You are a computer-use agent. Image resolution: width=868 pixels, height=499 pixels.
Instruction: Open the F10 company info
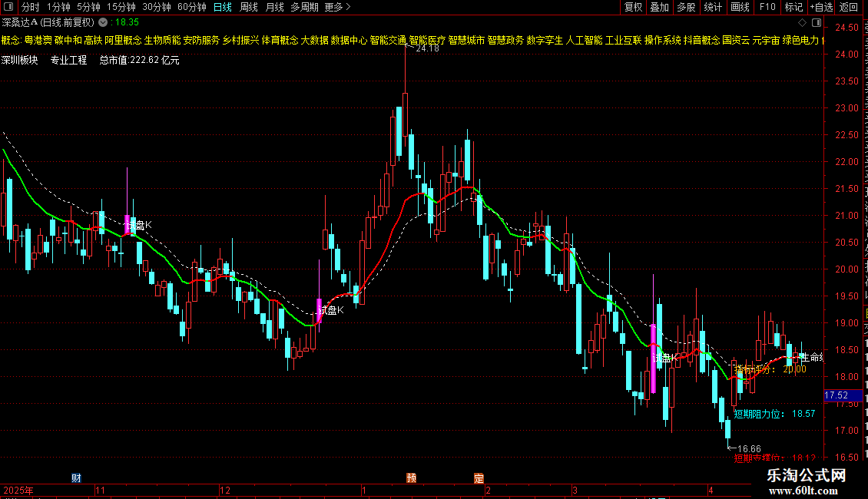pyautogui.click(x=767, y=7)
